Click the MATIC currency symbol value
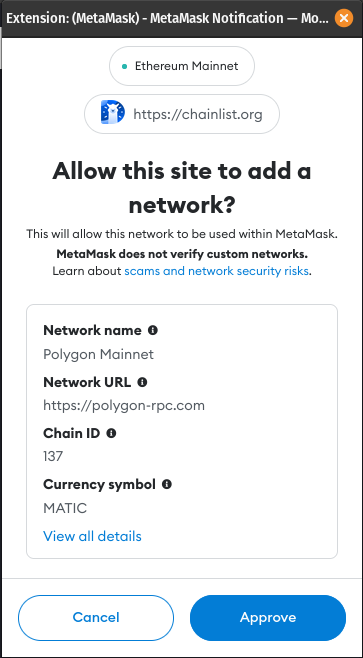Image resolution: width=363 pixels, height=658 pixels. (65, 508)
